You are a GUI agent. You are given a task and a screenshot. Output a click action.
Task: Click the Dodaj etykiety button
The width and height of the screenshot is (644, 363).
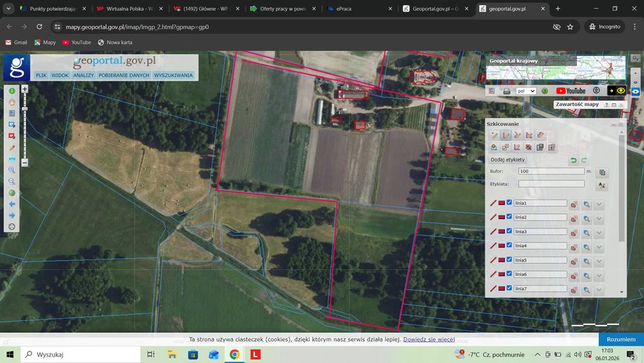[x=507, y=159]
